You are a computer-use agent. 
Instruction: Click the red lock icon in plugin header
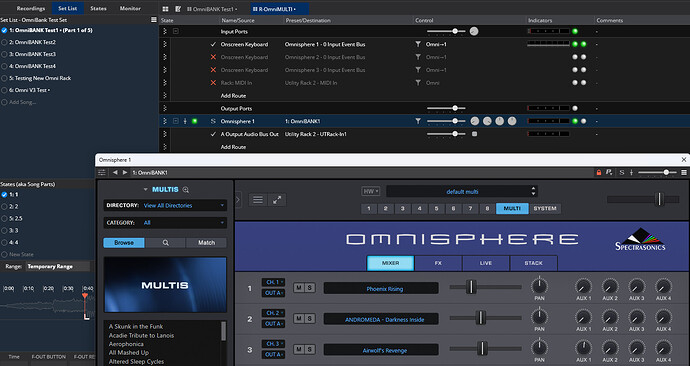point(598,172)
